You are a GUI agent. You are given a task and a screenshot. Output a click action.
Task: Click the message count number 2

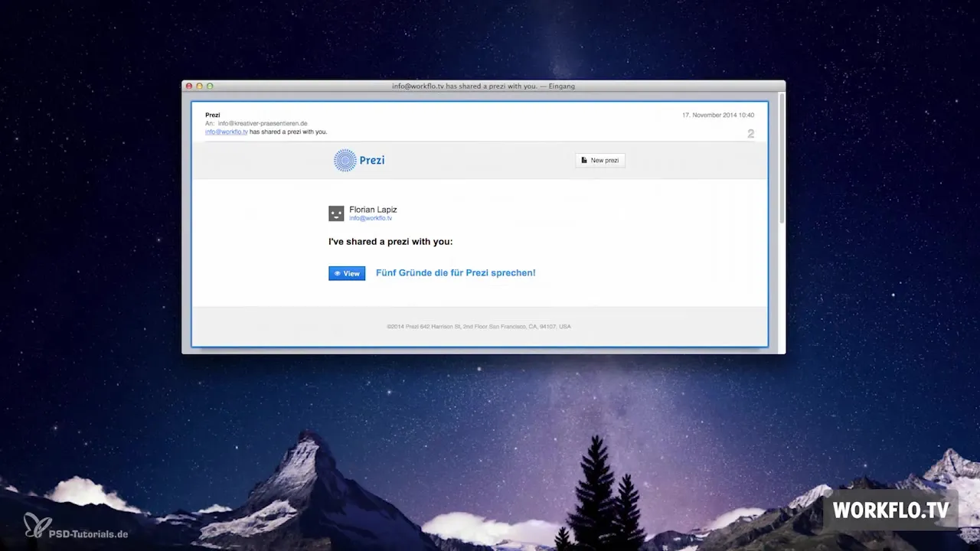pos(751,134)
